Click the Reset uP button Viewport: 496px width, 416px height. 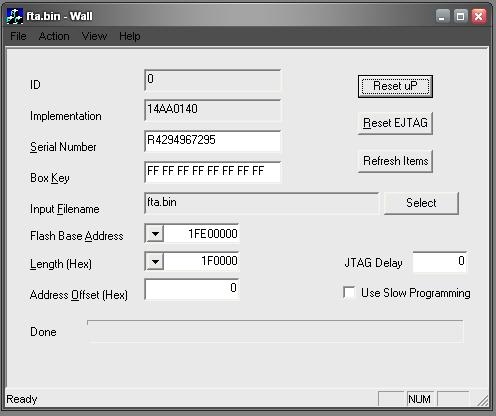coord(395,86)
